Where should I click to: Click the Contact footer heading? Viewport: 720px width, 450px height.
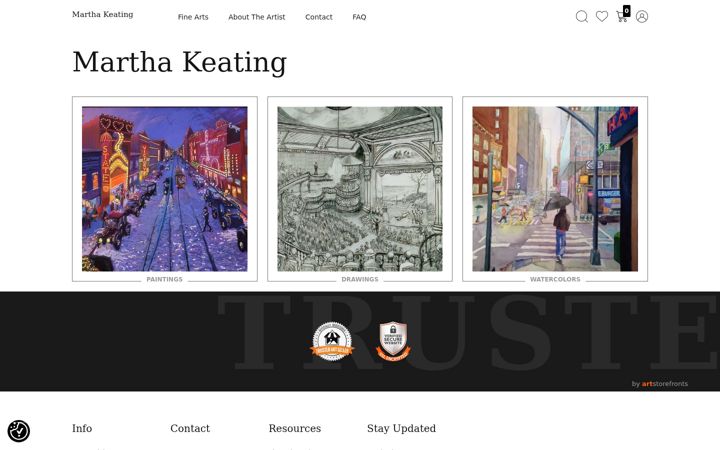tap(190, 428)
